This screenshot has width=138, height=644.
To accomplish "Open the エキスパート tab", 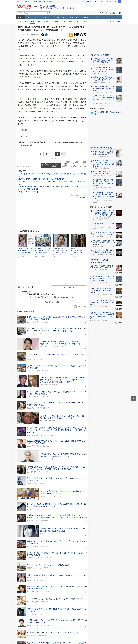I will pyautogui.click(x=48, y=17).
